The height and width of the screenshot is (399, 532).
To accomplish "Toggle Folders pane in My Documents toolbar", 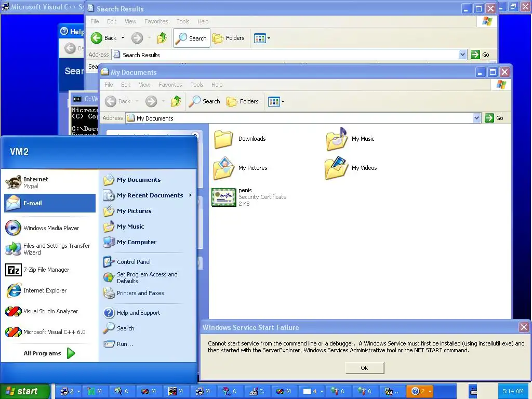I will 242,101.
